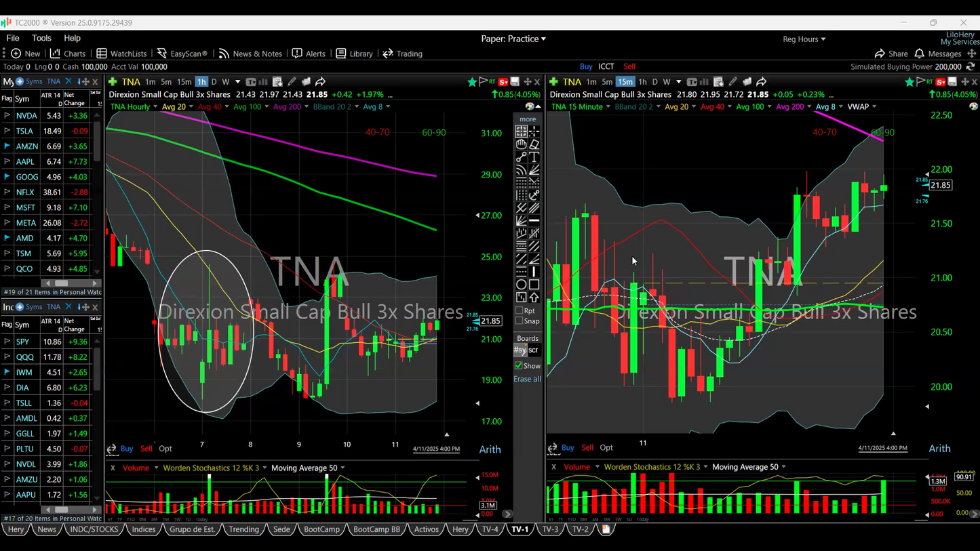980x551 pixels.
Task: Open the Paper: Practice account dropdown
Action: click(x=513, y=39)
